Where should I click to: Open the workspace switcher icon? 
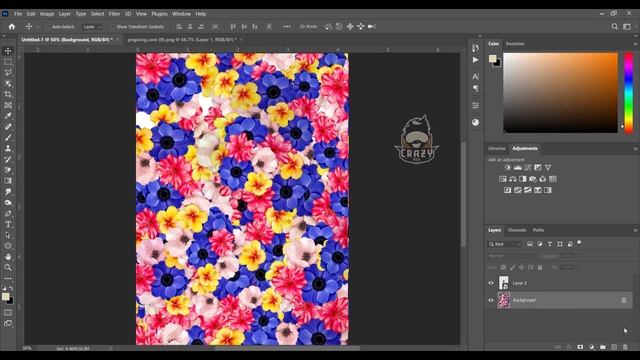click(627, 27)
